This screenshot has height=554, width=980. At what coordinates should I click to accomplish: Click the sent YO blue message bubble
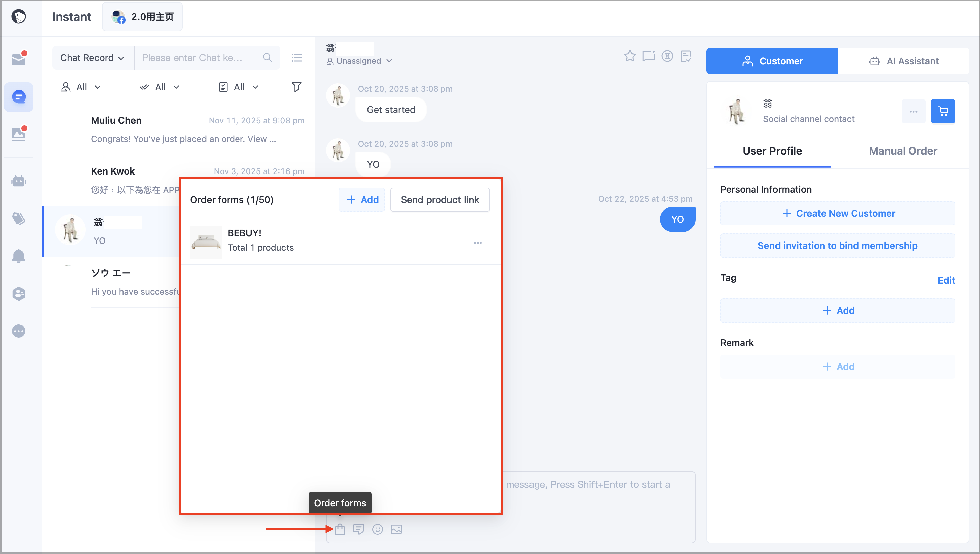(x=677, y=219)
